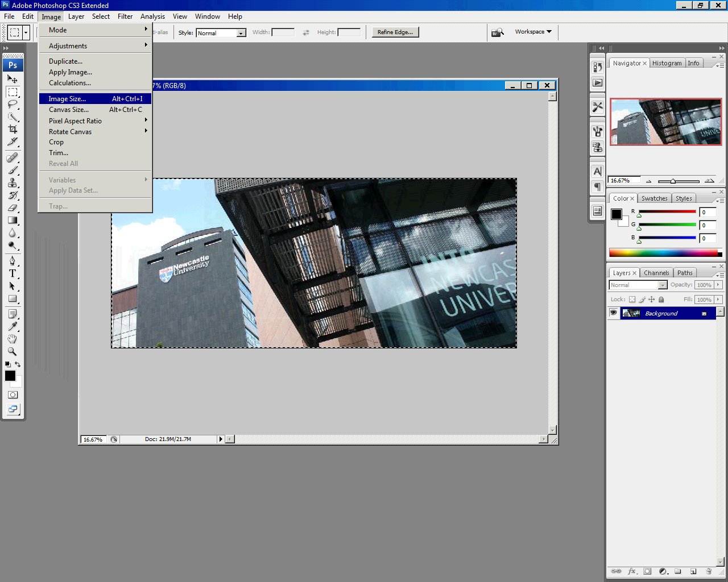Pick the Horizontal Type tool
Image resolution: width=728 pixels, height=582 pixels.
(x=13, y=273)
